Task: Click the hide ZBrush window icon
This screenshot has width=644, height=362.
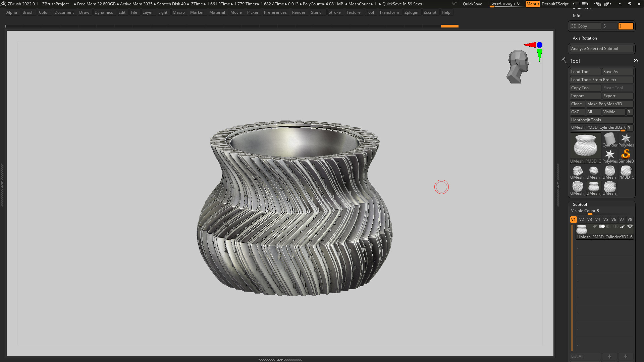Action: [620, 4]
